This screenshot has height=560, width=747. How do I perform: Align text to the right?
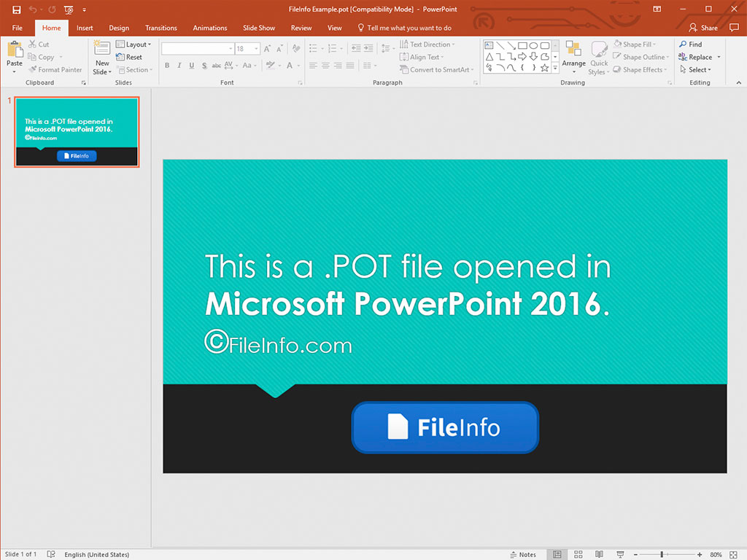338,65
